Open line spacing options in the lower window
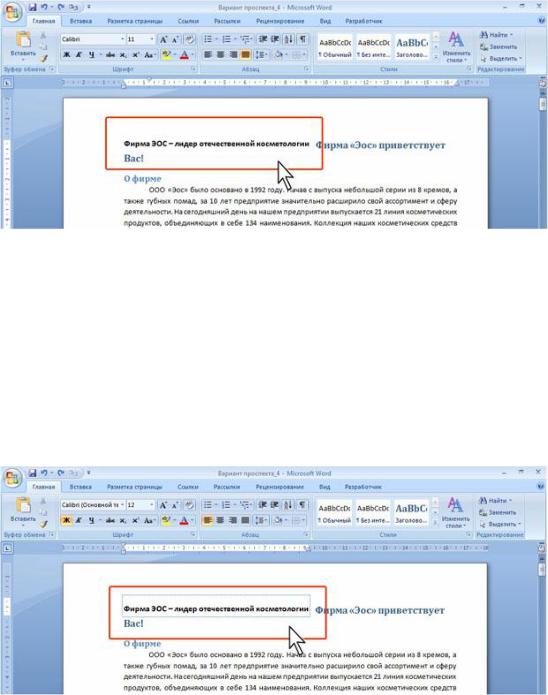Viewport: 548px width, 695px height. click(x=261, y=520)
